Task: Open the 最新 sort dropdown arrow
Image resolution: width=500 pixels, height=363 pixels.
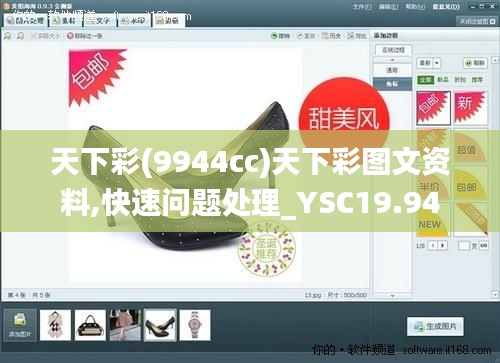Action: point(437,63)
